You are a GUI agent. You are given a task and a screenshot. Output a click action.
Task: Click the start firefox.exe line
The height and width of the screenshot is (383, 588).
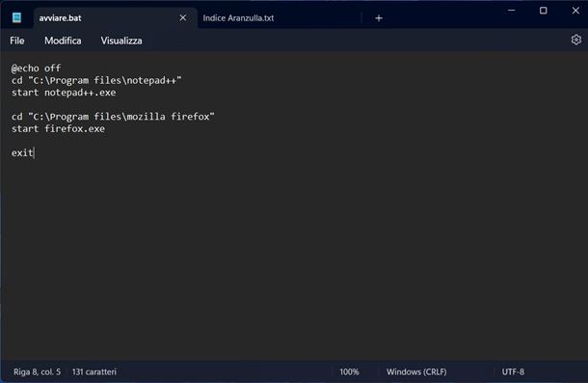pos(58,128)
